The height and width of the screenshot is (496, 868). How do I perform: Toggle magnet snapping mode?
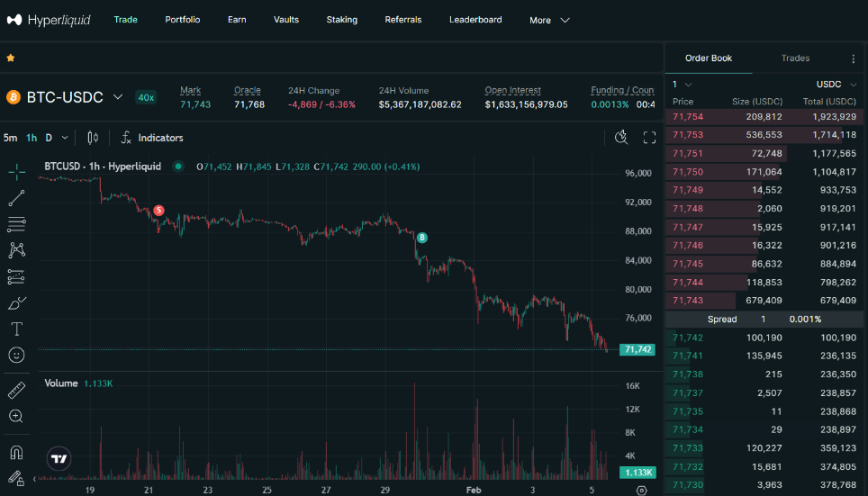[16, 452]
